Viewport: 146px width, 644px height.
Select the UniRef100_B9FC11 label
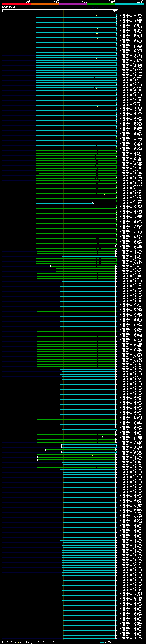click(x=131, y=63)
